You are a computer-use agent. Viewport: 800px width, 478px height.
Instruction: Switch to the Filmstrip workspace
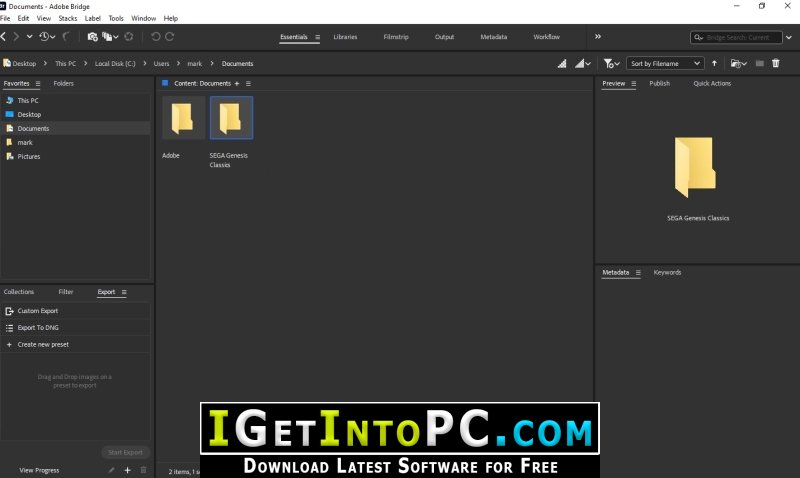[x=395, y=37]
